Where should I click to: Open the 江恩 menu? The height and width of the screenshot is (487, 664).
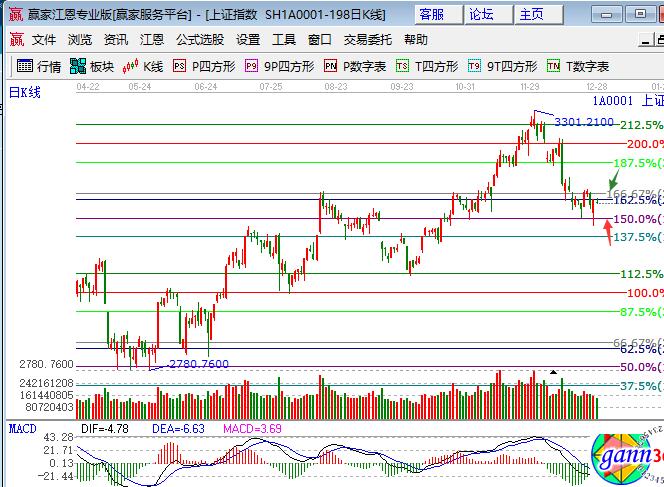coord(152,40)
